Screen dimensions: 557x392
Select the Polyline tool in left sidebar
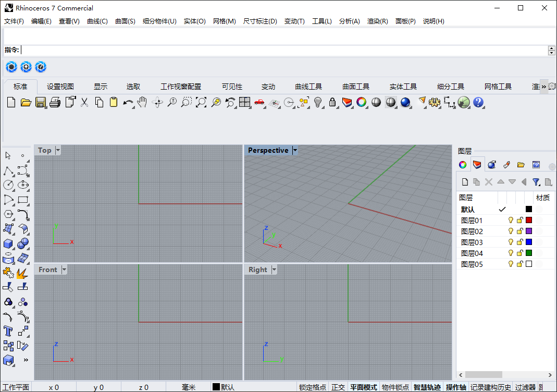tap(8, 170)
